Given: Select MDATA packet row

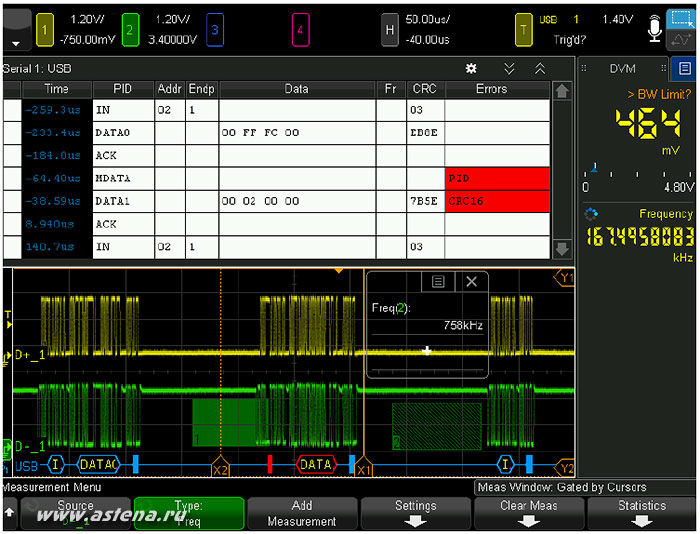Looking at the screenshot, I should click(x=277, y=179).
